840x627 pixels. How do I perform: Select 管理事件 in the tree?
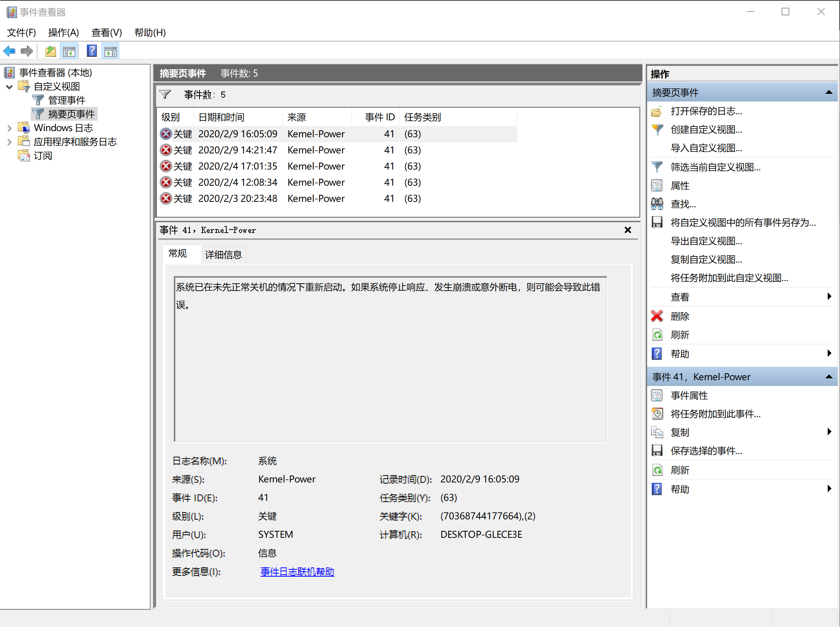66,100
